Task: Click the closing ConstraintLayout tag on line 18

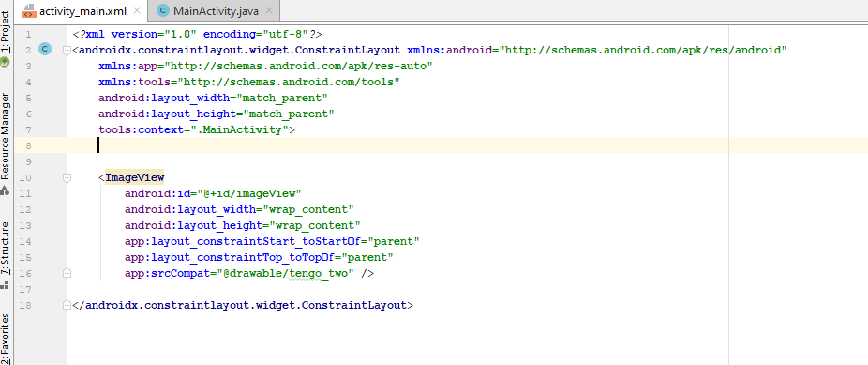Action: point(243,305)
